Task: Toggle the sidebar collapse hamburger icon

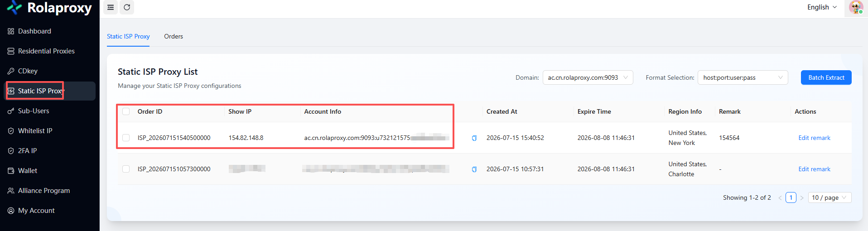Action: point(111,7)
